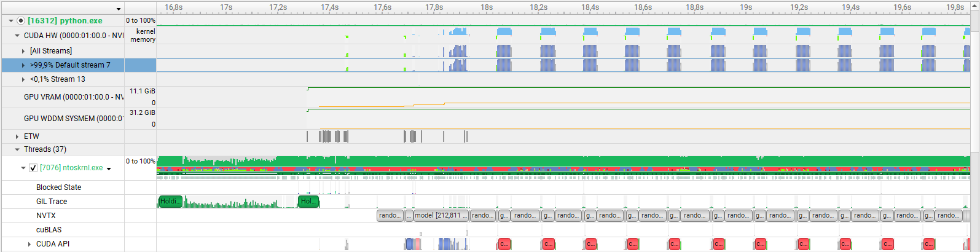This screenshot has width=980, height=252.
Task: Collapse the Threads (37) group
Action: pyautogui.click(x=17, y=149)
